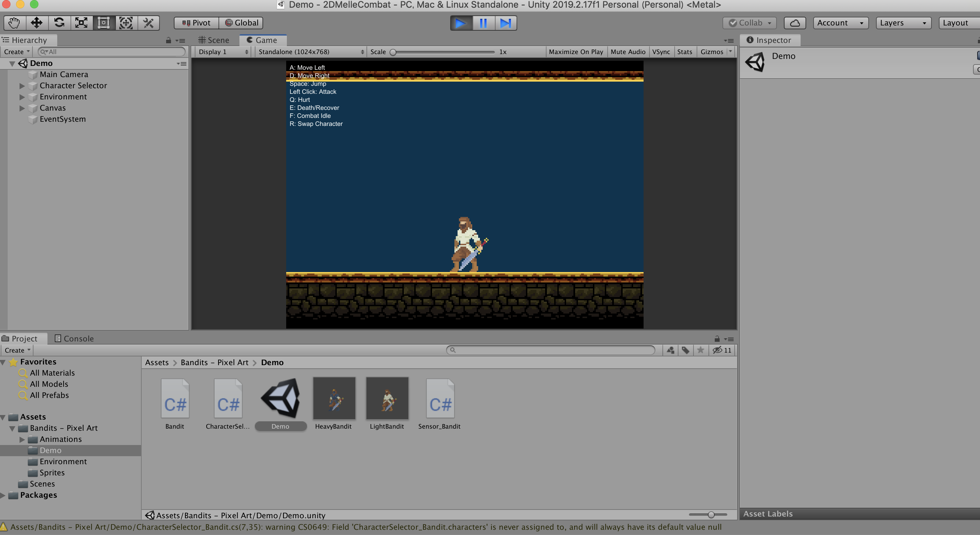The width and height of the screenshot is (980, 535).
Task: Click the Pivot toggle button
Action: (x=196, y=23)
